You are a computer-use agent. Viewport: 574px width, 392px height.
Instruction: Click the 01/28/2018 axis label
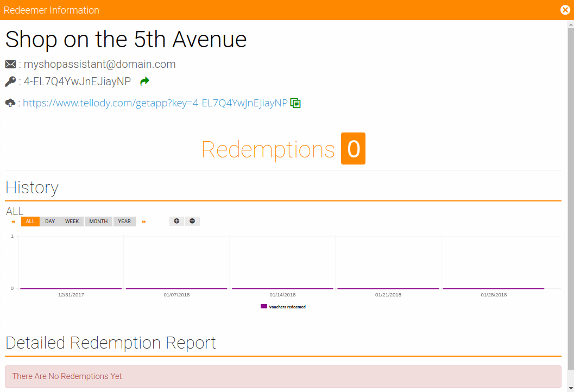tap(494, 295)
